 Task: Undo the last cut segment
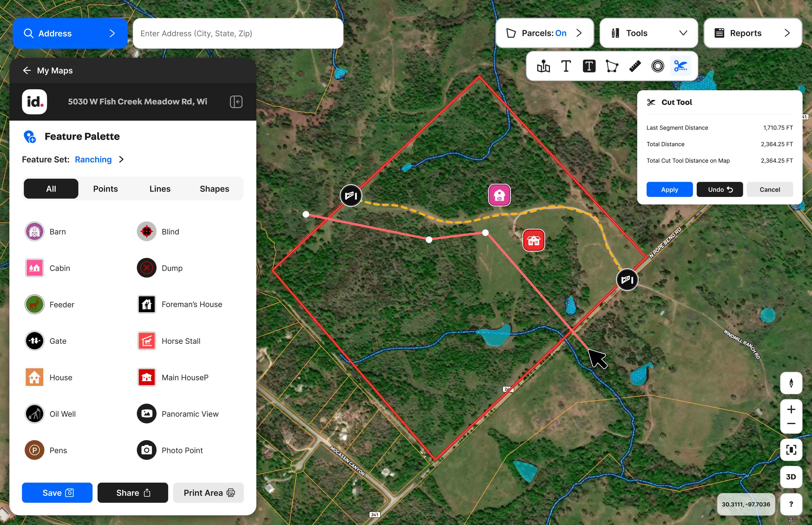pos(719,189)
